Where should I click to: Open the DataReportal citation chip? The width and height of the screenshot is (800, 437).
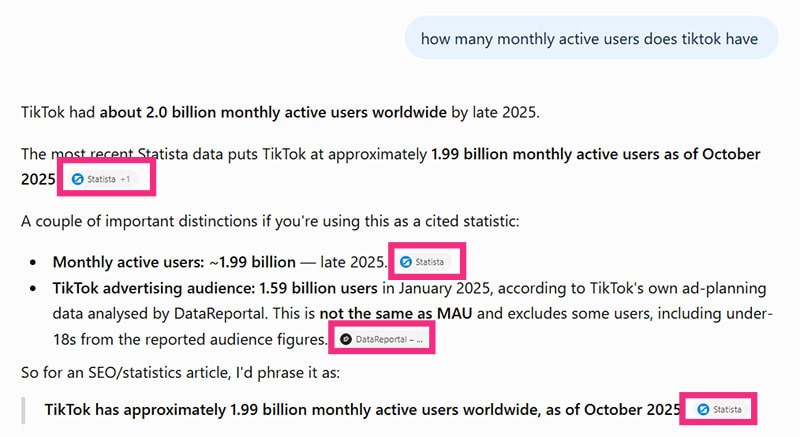tap(382, 339)
